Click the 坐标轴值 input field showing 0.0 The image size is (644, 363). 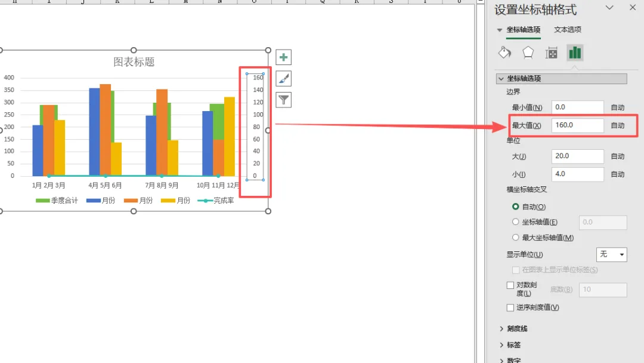click(603, 223)
